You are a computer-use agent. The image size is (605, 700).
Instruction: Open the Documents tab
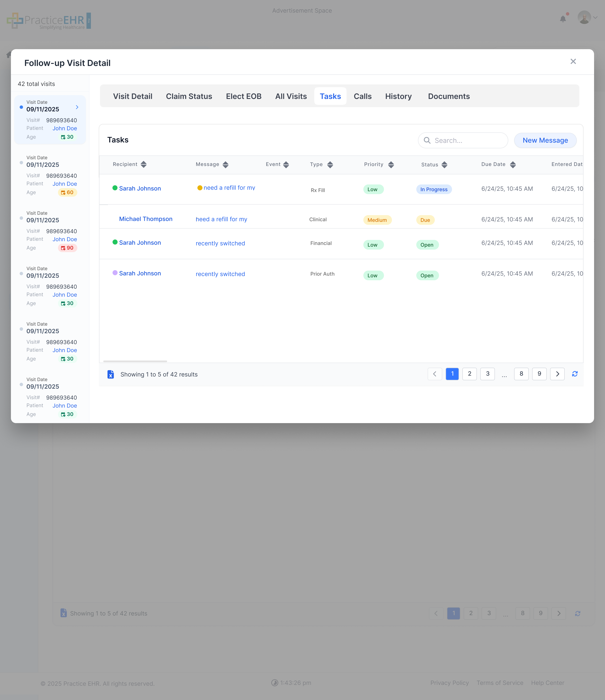pos(448,96)
